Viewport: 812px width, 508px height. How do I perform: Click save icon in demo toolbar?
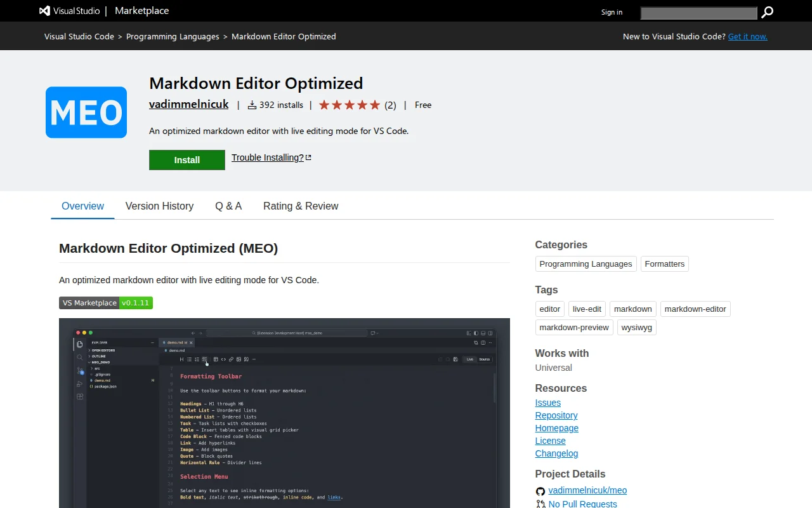click(x=455, y=359)
